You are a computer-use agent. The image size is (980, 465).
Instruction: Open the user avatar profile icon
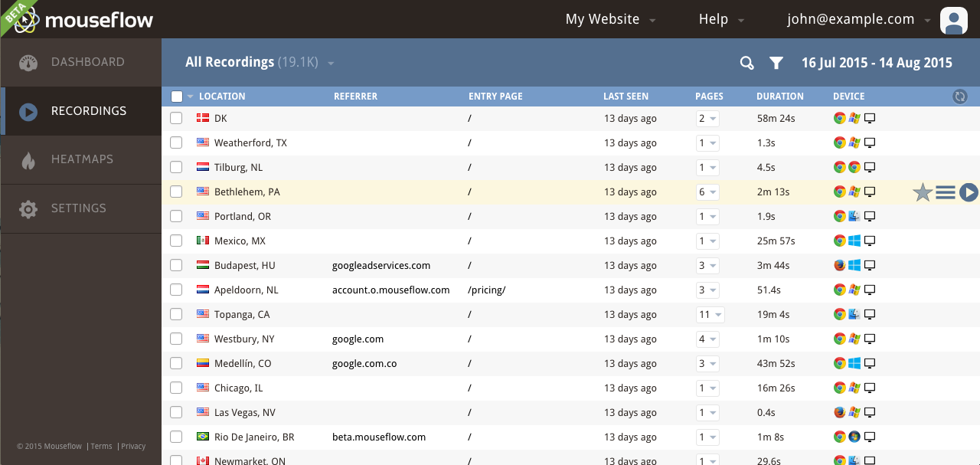pyautogui.click(x=954, y=20)
